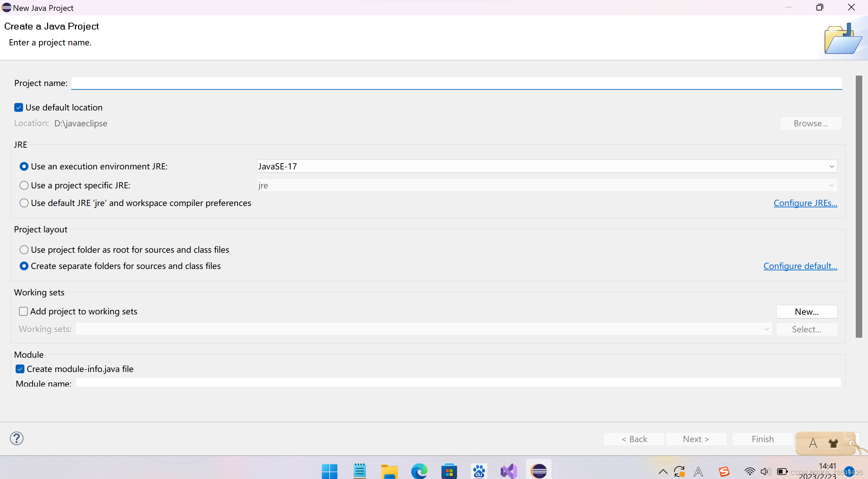Open Visual Studio from the taskbar

(x=509, y=471)
